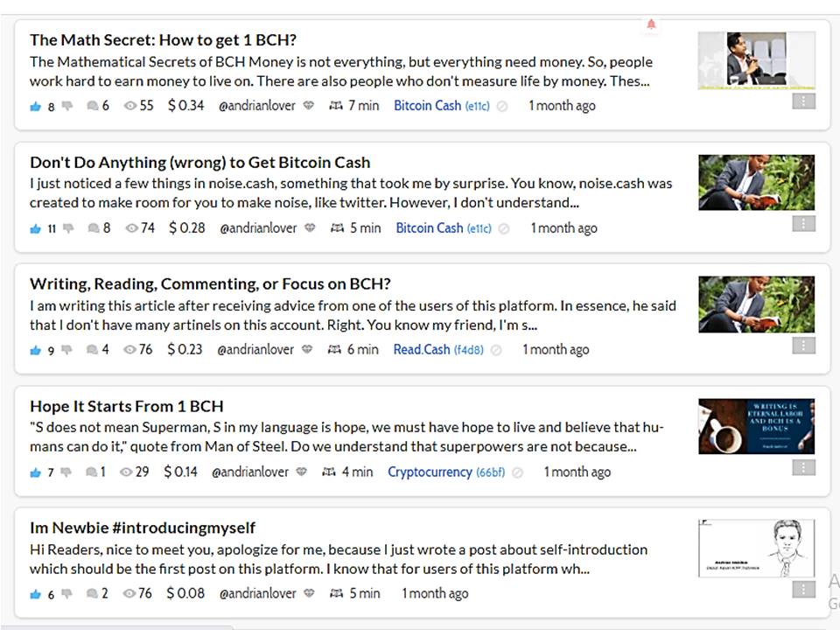Like 'Don't Do Anything (wrong) to Get Bitcoin Cash'
840x630 pixels.
35,228
